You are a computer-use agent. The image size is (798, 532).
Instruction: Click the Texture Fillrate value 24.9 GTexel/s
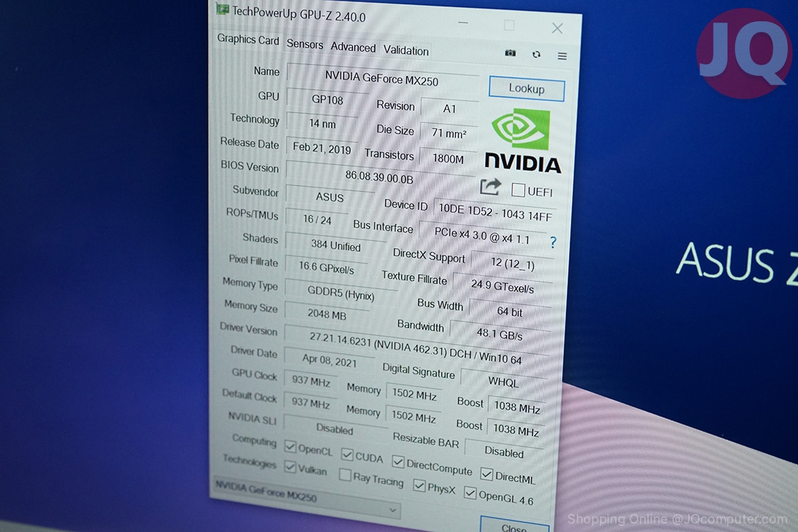[x=502, y=287]
